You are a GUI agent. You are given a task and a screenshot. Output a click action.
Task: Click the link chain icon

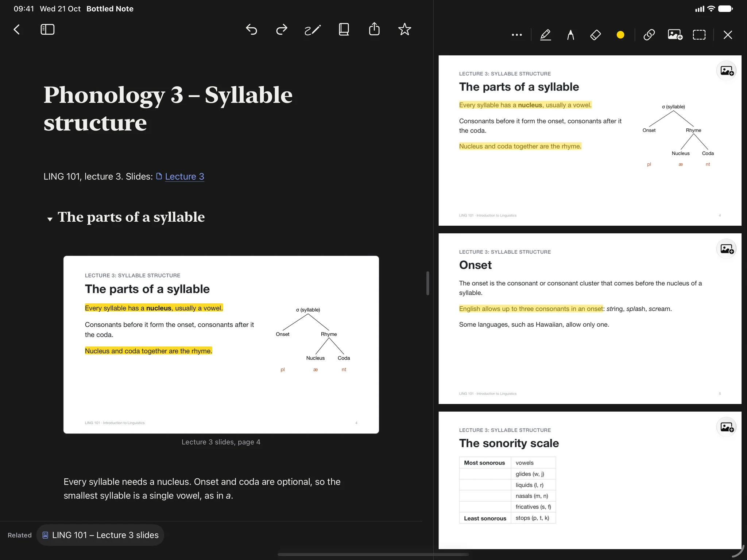point(649,35)
